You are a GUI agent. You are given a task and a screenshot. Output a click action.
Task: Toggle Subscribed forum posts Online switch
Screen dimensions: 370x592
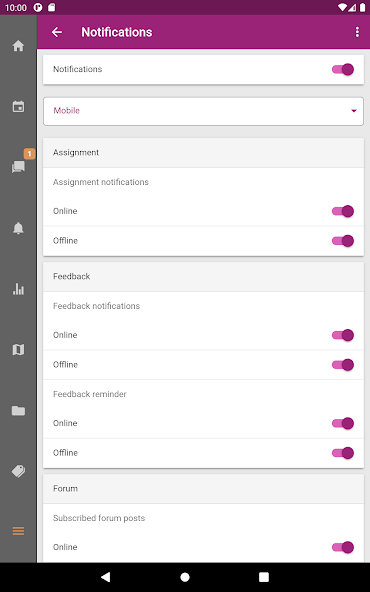point(342,547)
